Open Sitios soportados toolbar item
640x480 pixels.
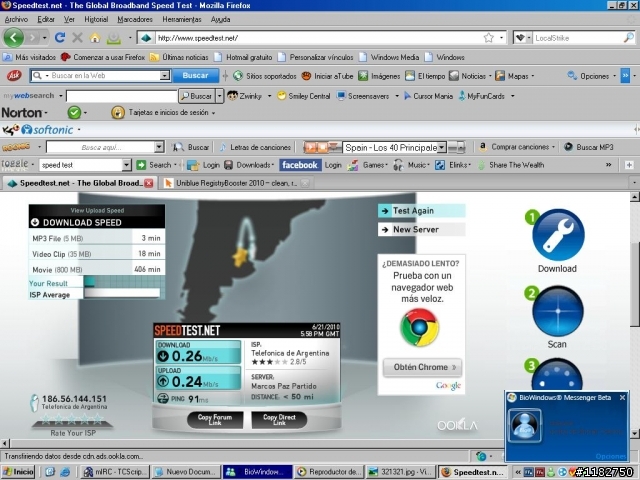pyautogui.click(x=264, y=76)
